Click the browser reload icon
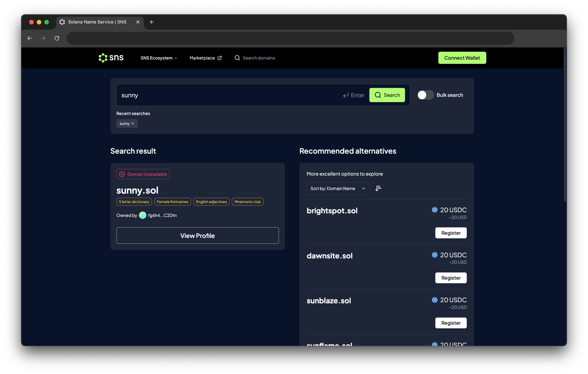588x374 pixels. (x=57, y=38)
